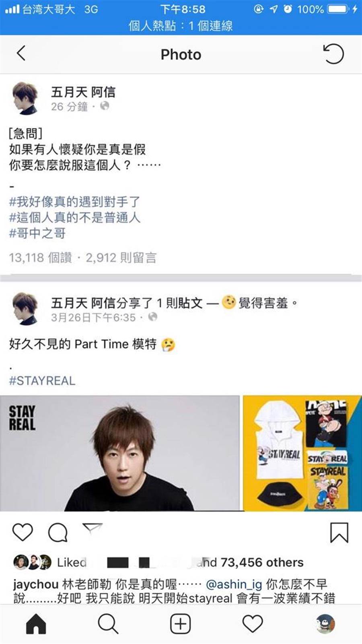Tap the @ashin_ig mention link
Image resolution: width=362 pixels, height=644 pixels.
click(x=234, y=584)
